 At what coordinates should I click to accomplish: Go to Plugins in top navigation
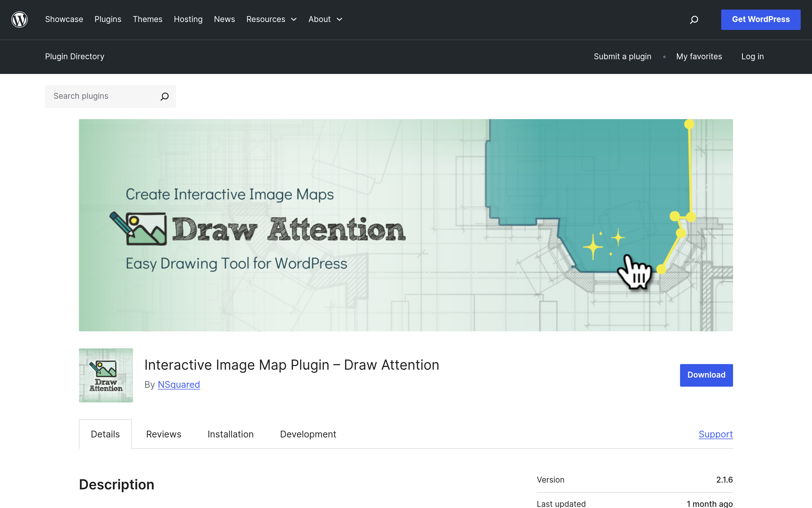(x=108, y=19)
